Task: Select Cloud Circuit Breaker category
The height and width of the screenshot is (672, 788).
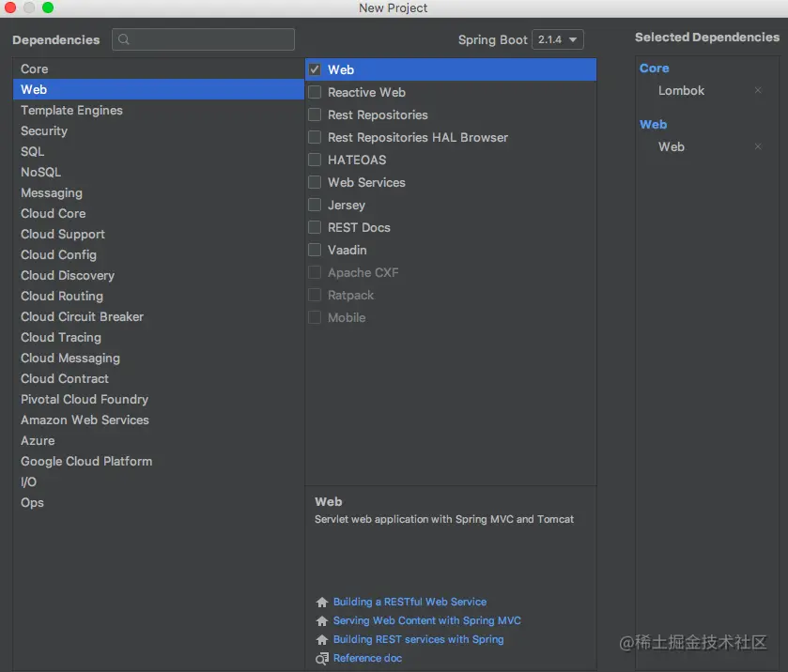Action: point(159,316)
